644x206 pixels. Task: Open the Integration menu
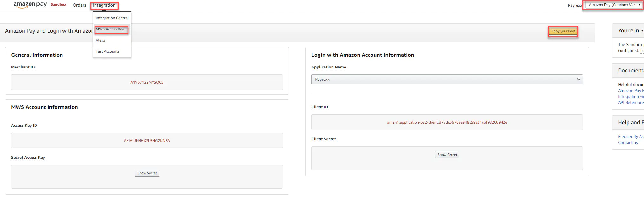coord(104,5)
